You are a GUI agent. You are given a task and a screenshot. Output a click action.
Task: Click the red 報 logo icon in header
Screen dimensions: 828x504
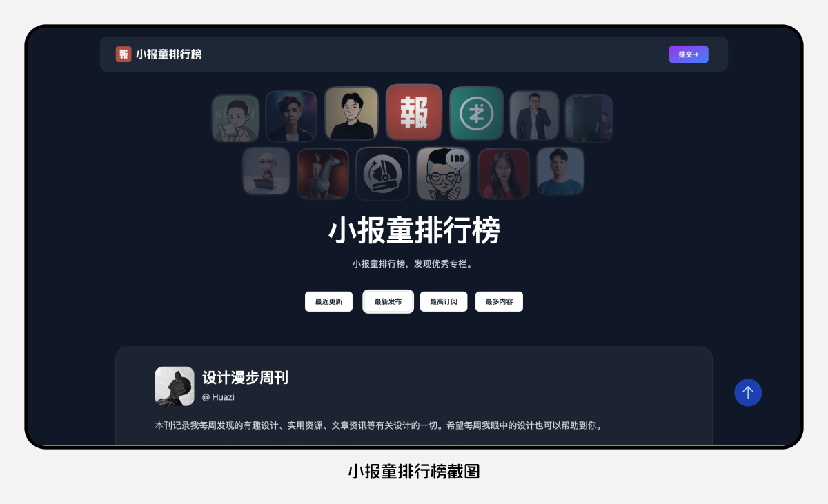coord(124,54)
